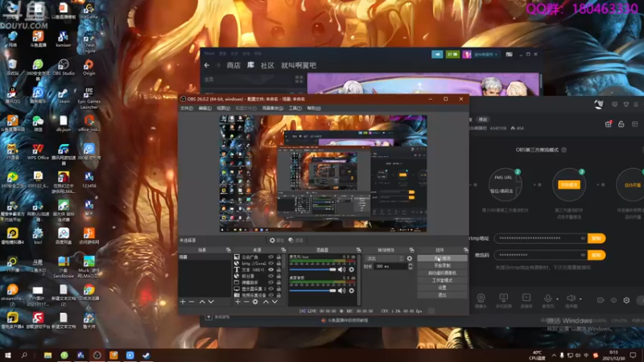Toggle visibility of the fourth source row
644x362 pixels.
click(270, 276)
